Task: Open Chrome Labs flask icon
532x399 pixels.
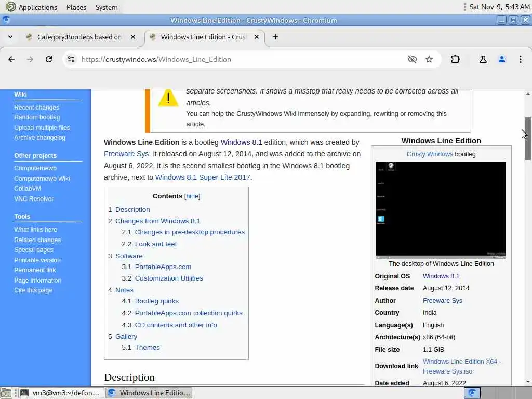Action: coord(483,59)
